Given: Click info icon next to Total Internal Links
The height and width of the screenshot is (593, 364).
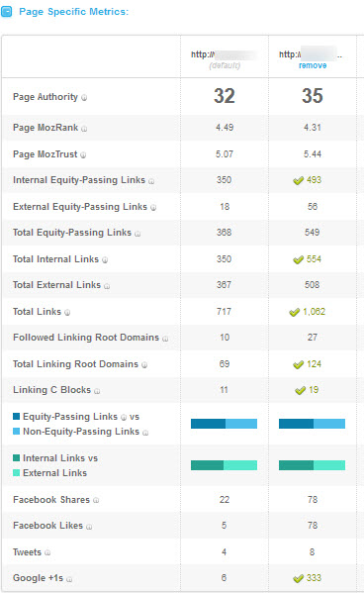Looking at the screenshot, I should [105, 260].
